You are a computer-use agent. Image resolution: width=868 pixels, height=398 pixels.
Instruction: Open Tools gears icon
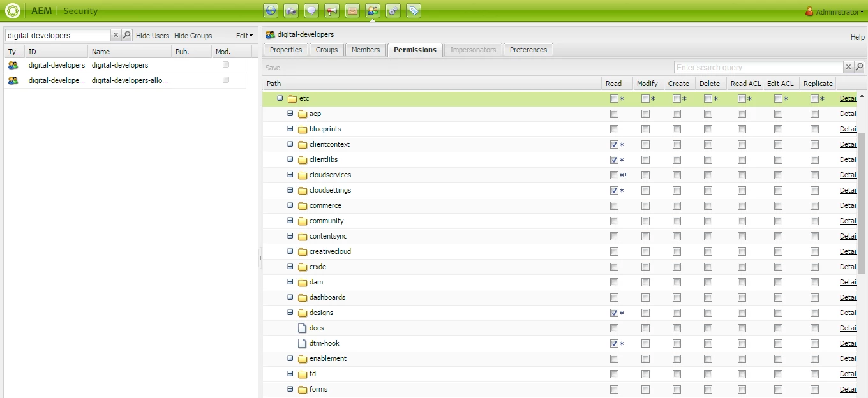pyautogui.click(x=393, y=10)
